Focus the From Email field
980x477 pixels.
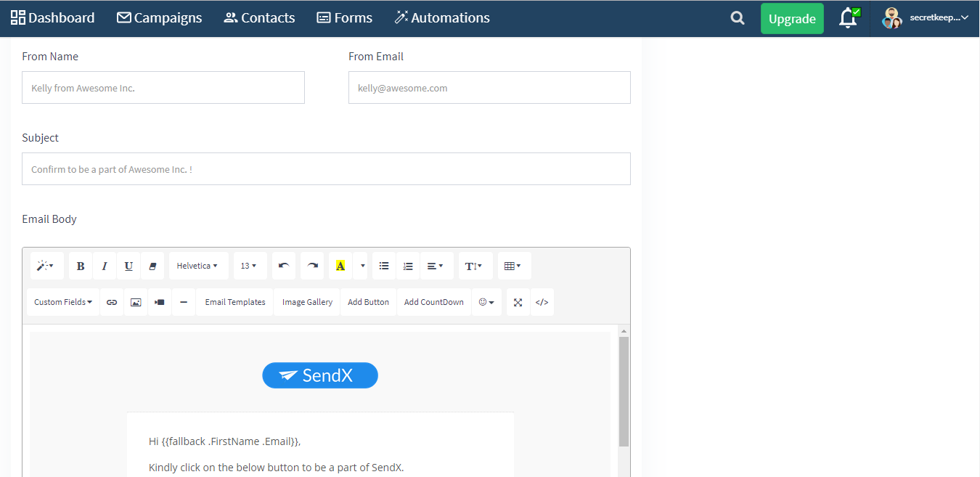(489, 88)
